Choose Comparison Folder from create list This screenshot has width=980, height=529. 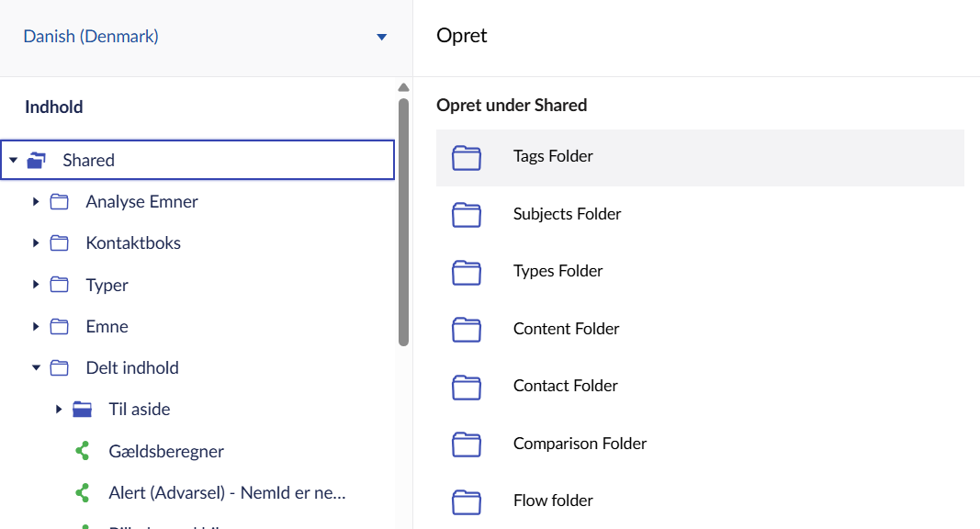tap(580, 444)
